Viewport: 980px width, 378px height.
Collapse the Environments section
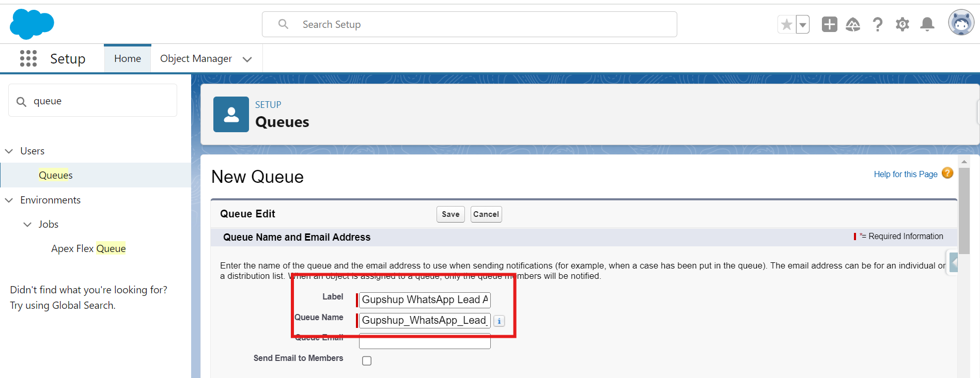click(9, 200)
